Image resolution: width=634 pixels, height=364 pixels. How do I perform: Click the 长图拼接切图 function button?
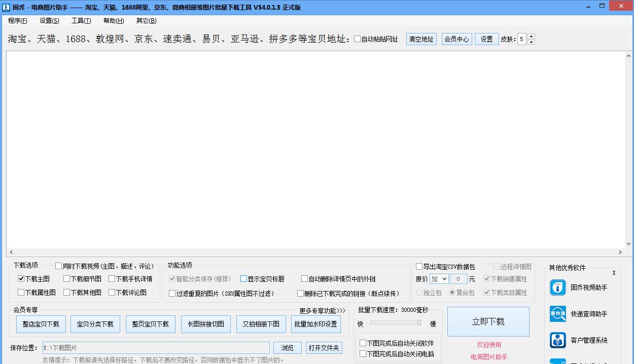tap(205, 324)
